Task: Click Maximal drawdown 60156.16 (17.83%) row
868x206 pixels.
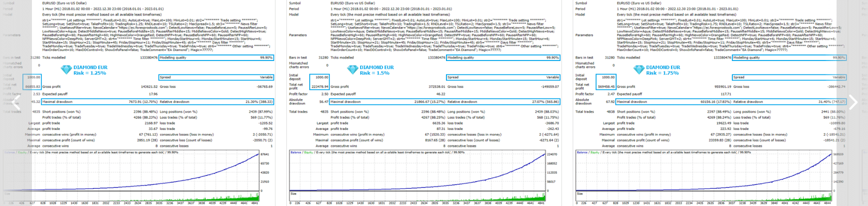Action: tap(673, 102)
